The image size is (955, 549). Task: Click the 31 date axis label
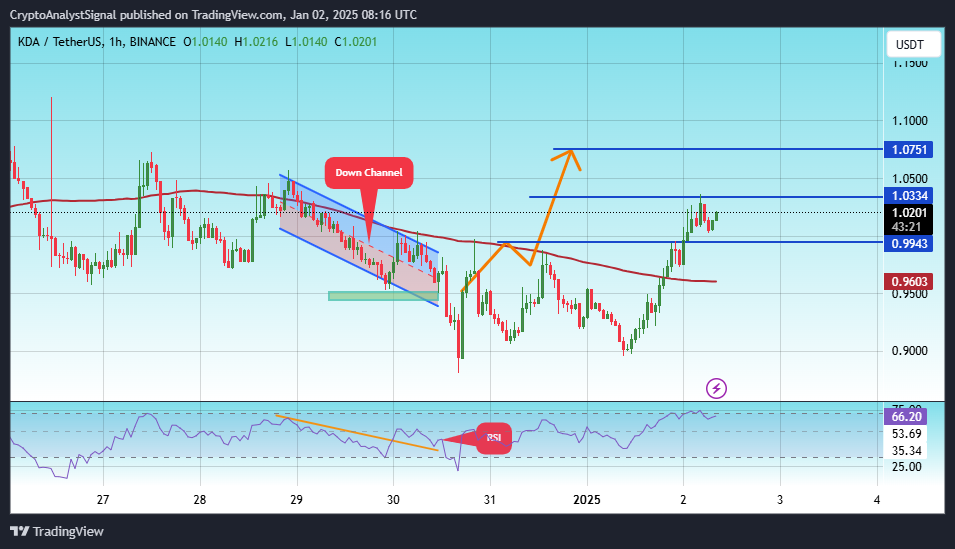[490, 500]
